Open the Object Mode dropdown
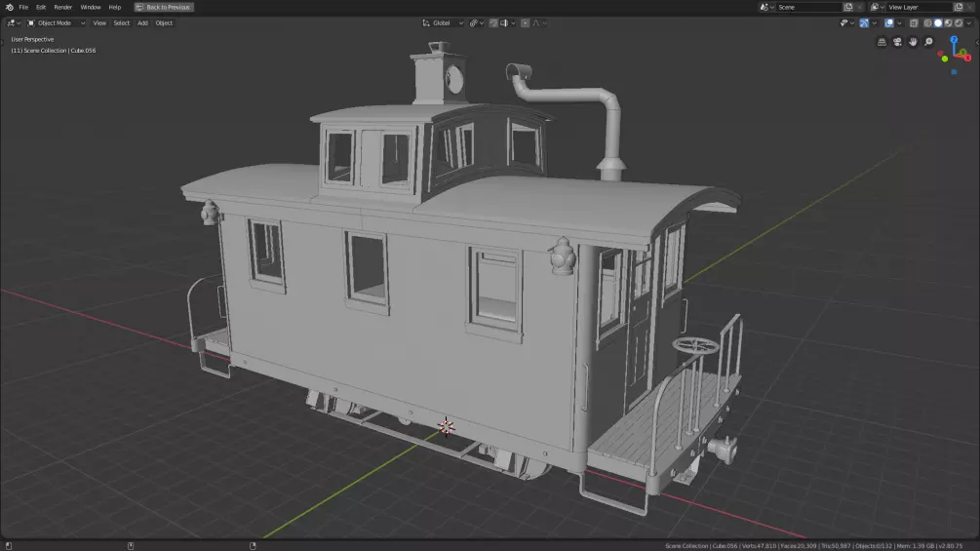Image resolution: width=980 pixels, height=551 pixels. pos(56,23)
